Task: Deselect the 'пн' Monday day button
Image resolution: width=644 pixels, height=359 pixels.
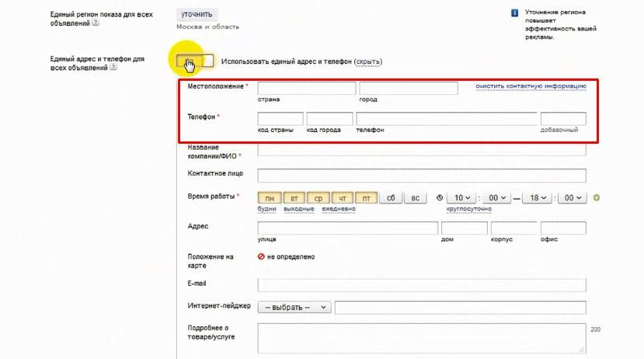Action: point(270,198)
